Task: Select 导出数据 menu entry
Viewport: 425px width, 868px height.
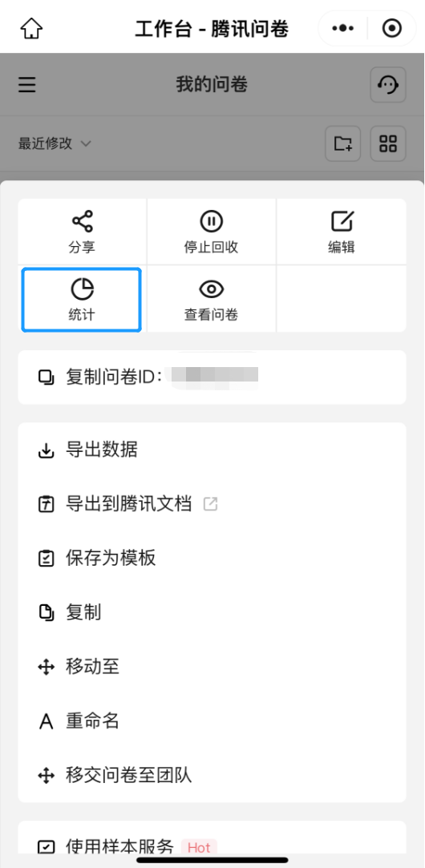Action: [x=212, y=450]
